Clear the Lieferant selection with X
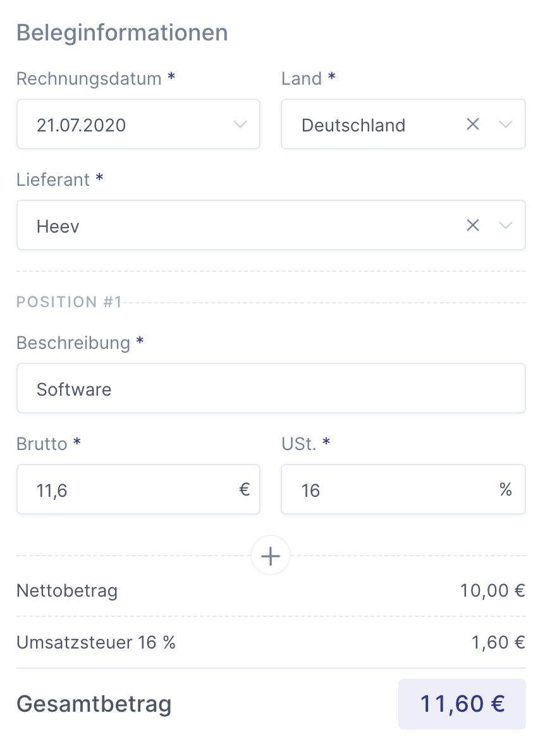545x756 pixels. (472, 225)
